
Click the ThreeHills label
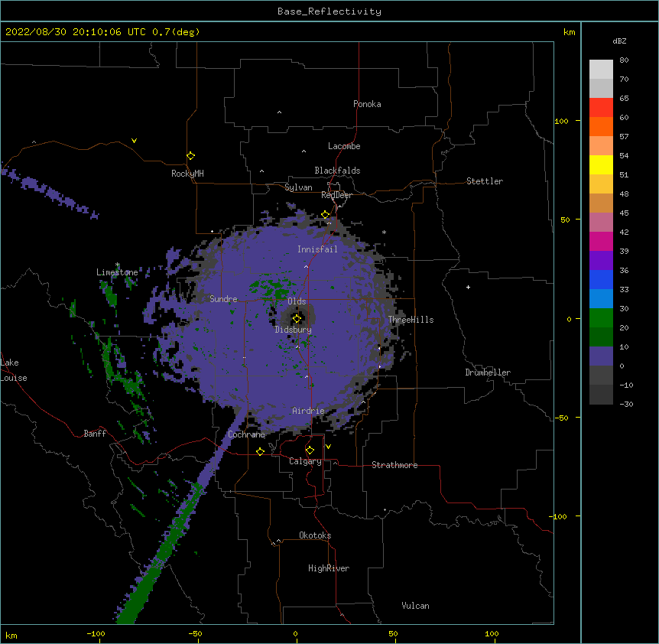tap(411, 320)
